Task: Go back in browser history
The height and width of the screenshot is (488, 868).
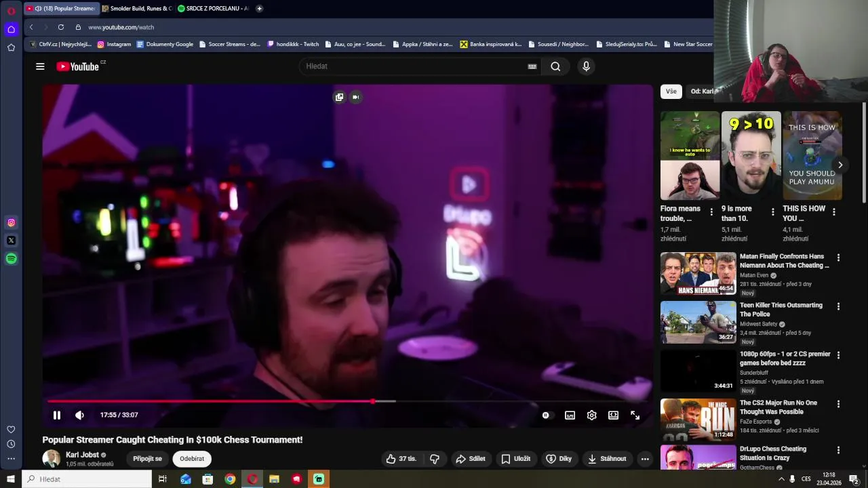Action: click(x=31, y=27)
